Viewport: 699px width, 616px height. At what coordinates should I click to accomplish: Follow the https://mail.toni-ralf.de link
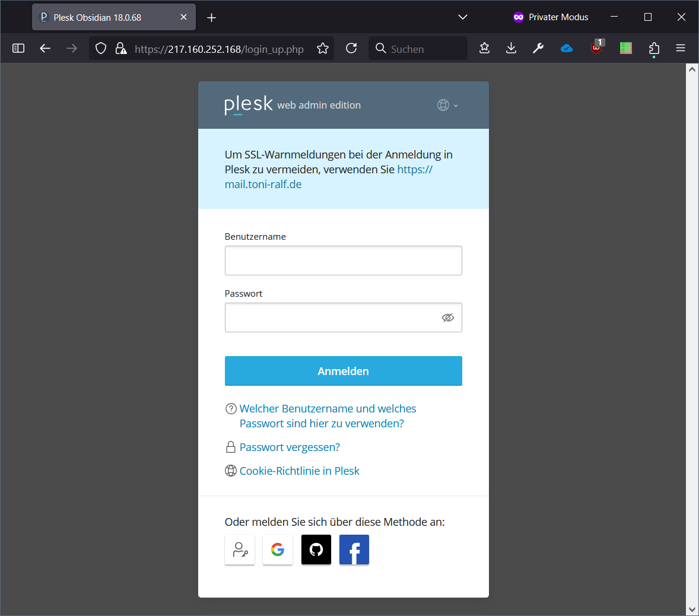[263, 184]
